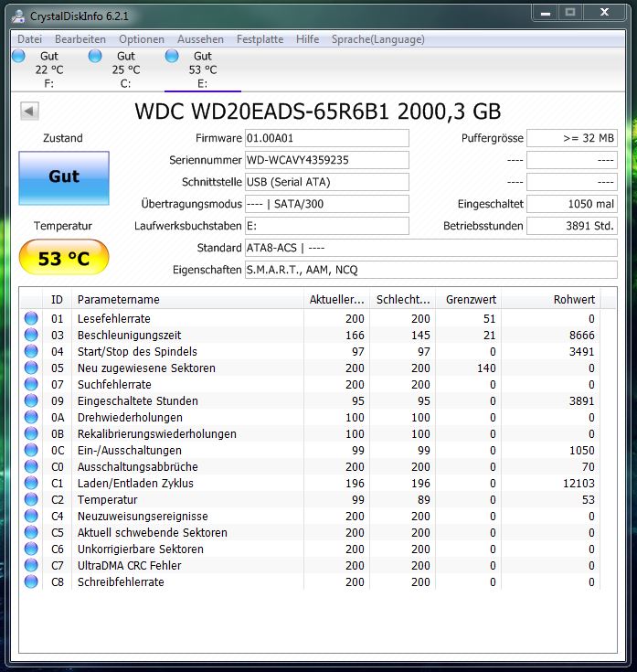Click the Betriebsstunden field 3891 Std.

point(572,226)
